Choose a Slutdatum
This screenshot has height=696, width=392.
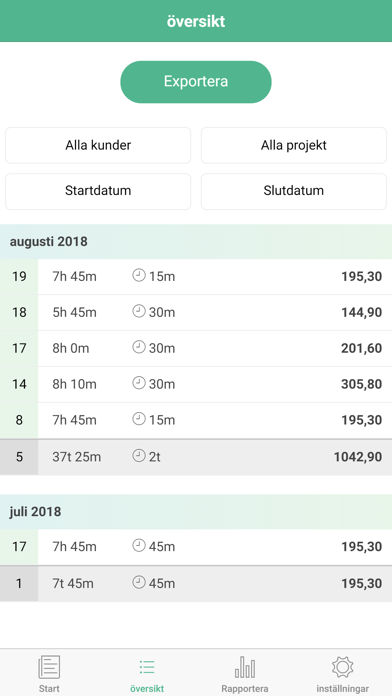point(294,191)
